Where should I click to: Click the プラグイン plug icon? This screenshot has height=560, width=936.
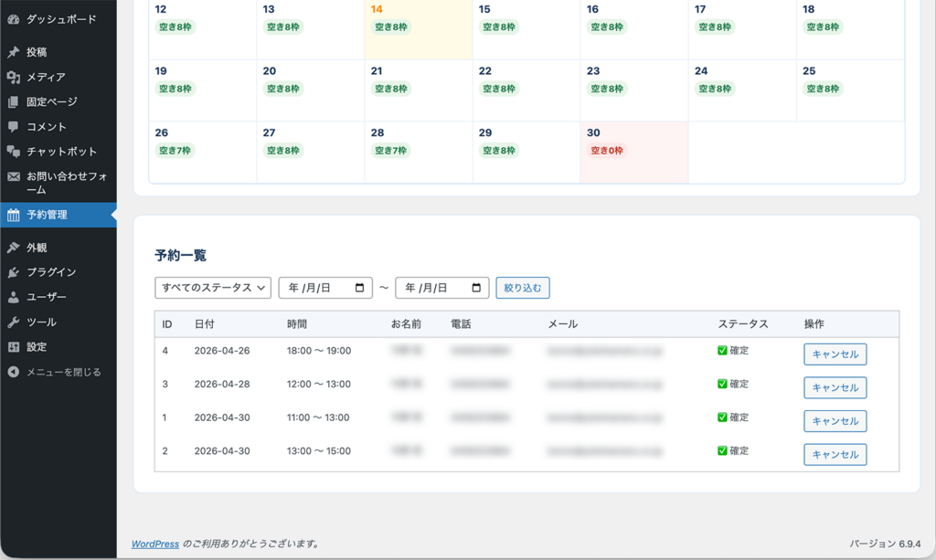tap(13, 272)
